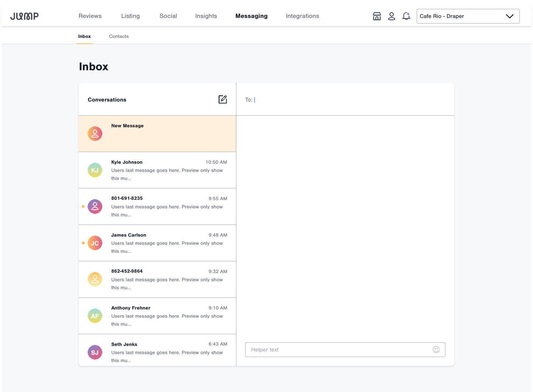
Task: Click the 9:10 AM timestamp
Action: click(x=218, y=308)
